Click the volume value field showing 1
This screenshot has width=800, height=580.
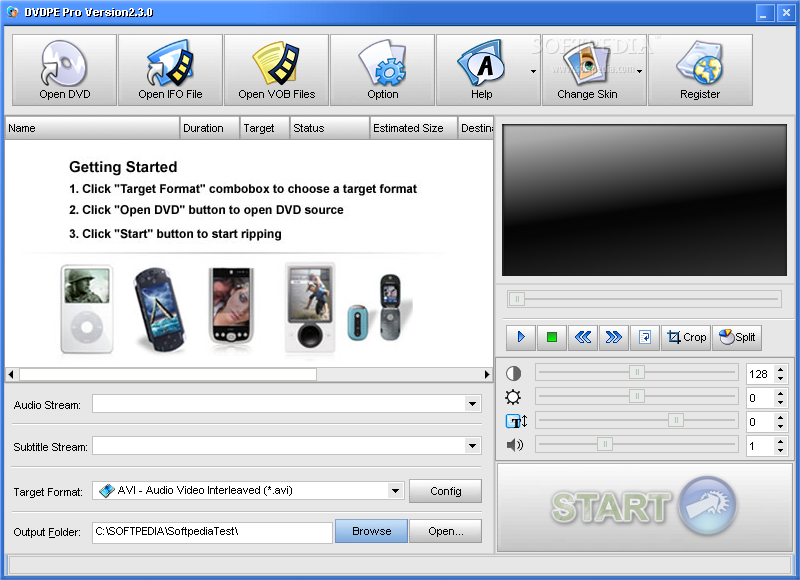coord(760,446)
